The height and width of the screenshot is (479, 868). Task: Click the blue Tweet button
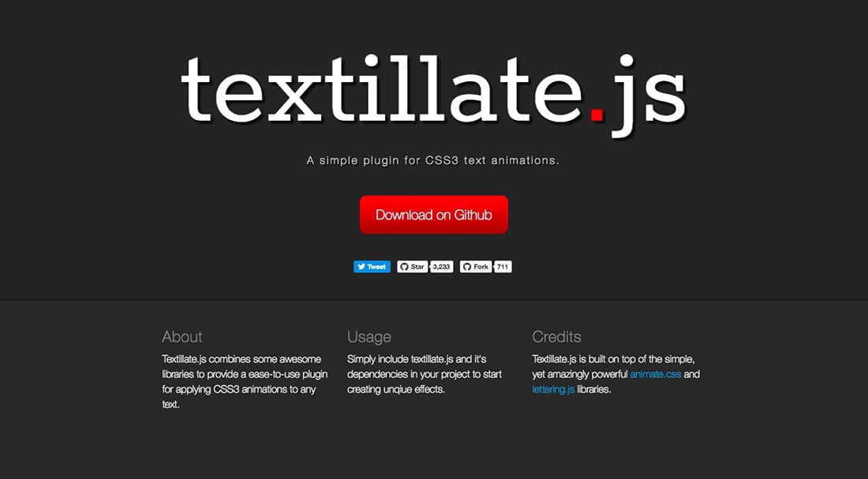[x=372, y=267]
